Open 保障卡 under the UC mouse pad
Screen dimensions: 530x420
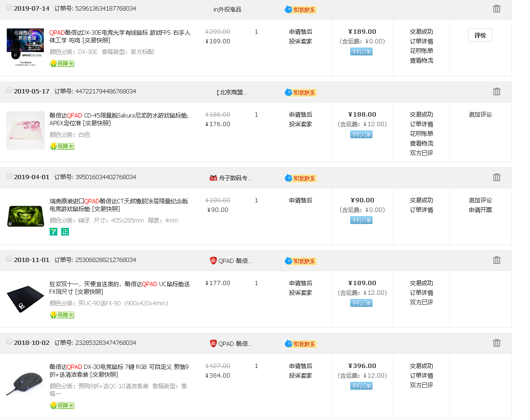click(x=62, y=315)
